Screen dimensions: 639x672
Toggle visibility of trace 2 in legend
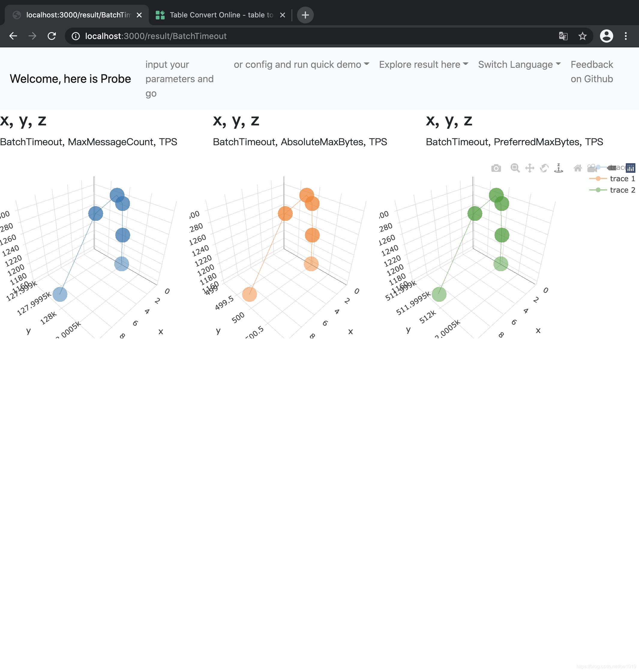coord(612,190)
